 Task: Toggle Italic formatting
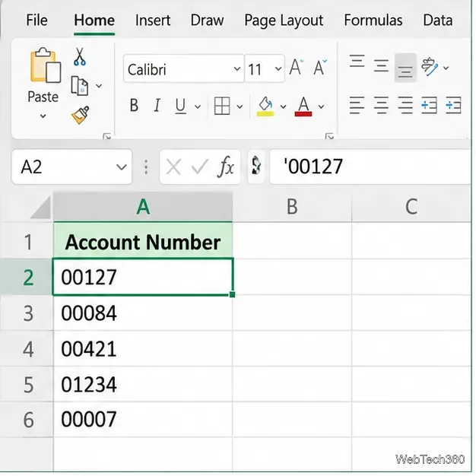(x=157, y=106)
